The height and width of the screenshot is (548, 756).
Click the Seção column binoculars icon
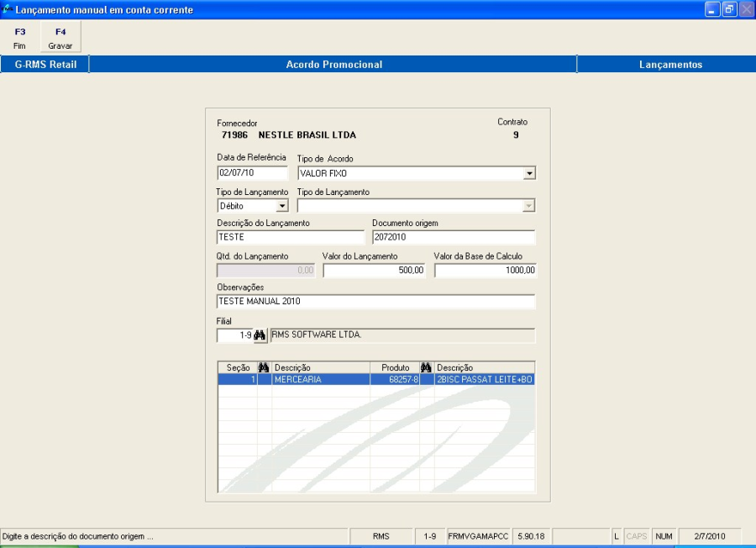pyautogui.click(x=264, y=367)
